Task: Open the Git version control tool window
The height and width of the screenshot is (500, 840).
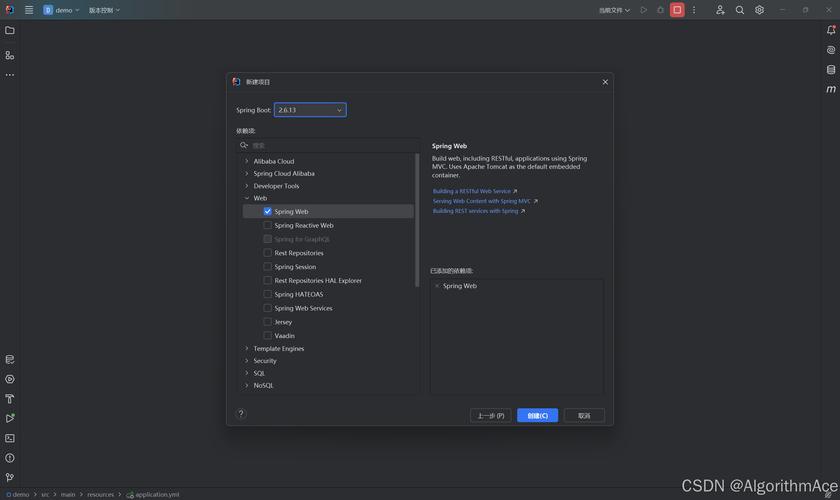Action: (x=10, y=477)
